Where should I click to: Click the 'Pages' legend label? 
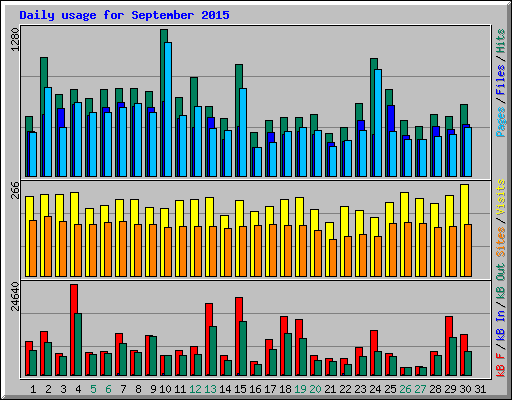click(x=501, y=122)
